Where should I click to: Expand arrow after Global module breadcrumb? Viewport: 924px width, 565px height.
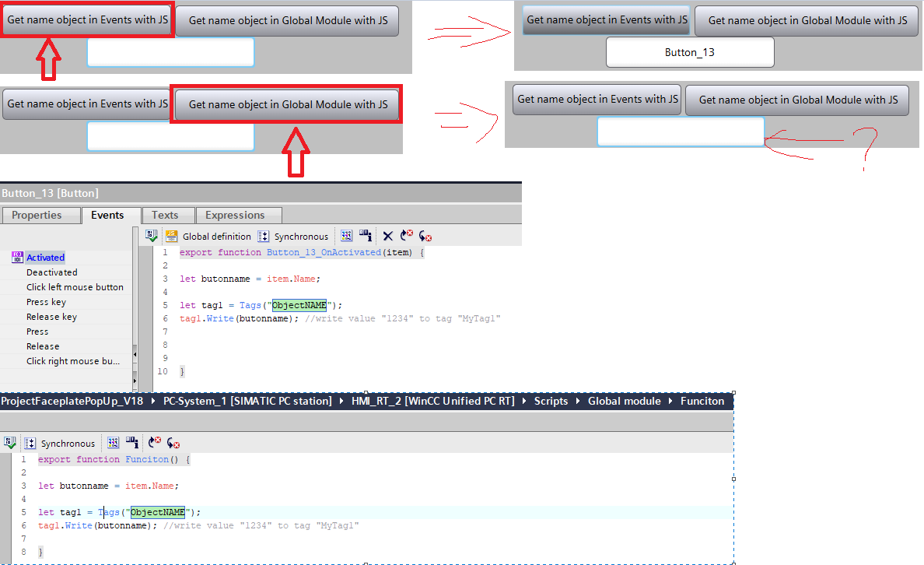coord(670,401)
